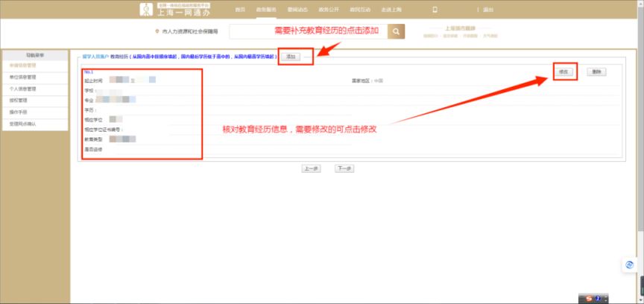Viewport: 644px width, 304px height.
Task: Click the 添加 button to add education
Action: coord(291,57)
